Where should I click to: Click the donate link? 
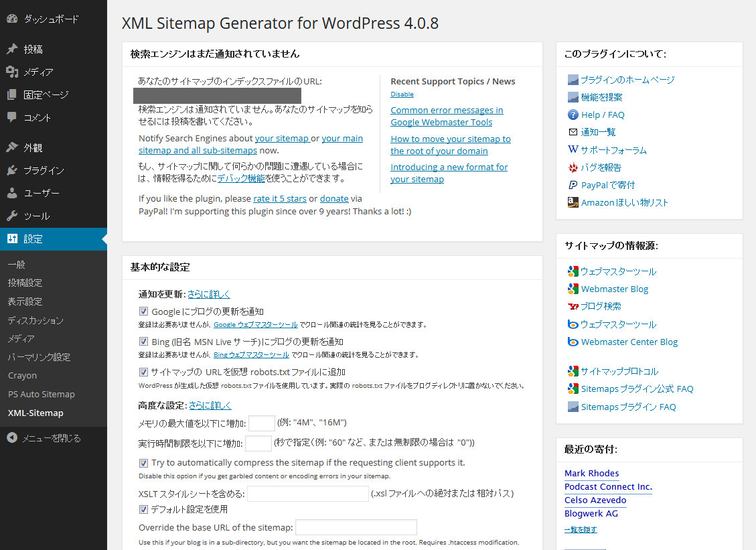tap(334, 199)
